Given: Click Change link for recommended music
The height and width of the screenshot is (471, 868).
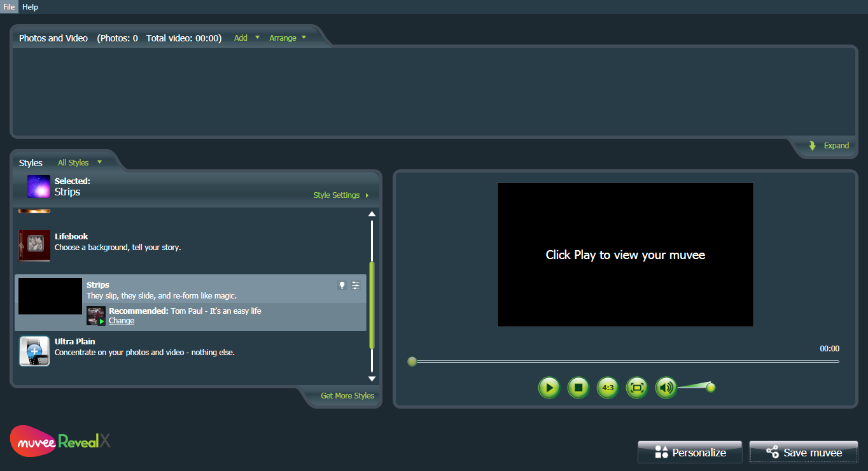Looking at the screenshot, I should pos(122,321).
